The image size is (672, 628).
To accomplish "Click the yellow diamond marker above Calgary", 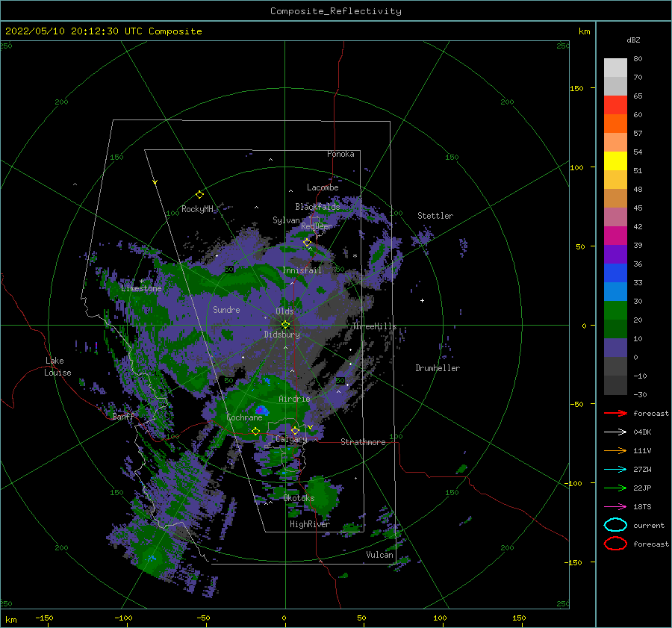I will 295,430.
